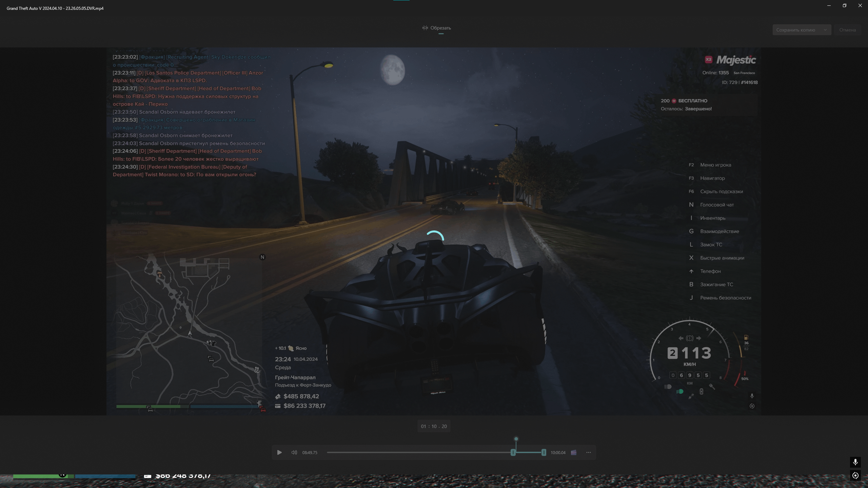The width and height of the screenshot is (868, 488).
Task: Open the Clipchamp clapperboard editor icon
Action: point(574,452)
